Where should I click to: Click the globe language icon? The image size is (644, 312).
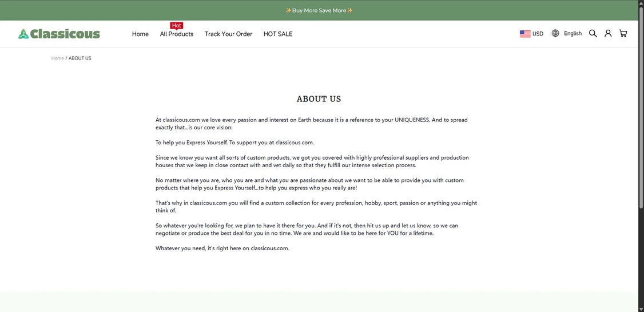(555, 33)
